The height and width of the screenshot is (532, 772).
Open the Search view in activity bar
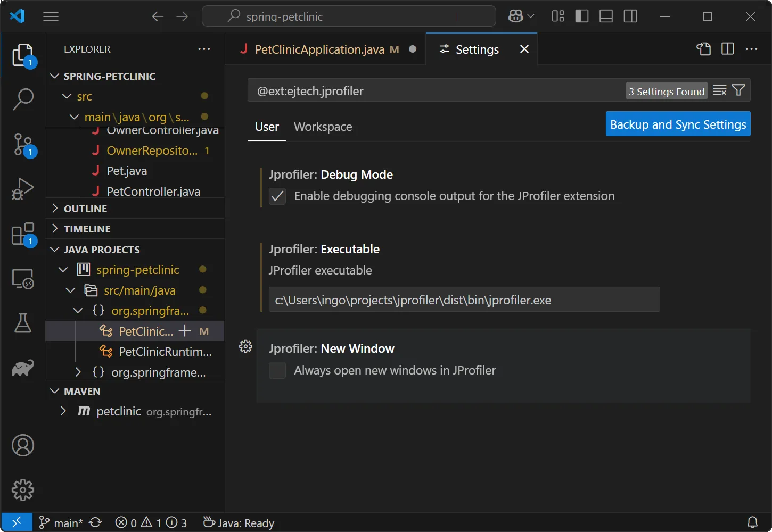(x=23, y=99)
